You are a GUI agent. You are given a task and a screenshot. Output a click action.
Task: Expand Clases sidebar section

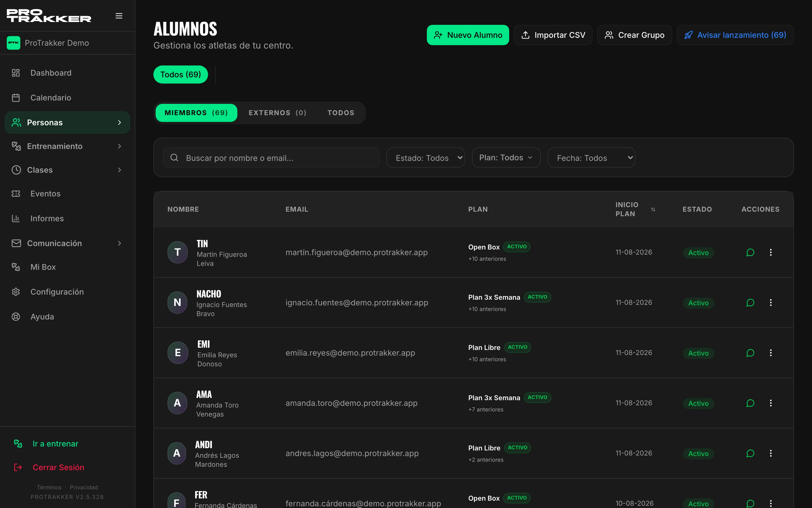click(67, 170)
